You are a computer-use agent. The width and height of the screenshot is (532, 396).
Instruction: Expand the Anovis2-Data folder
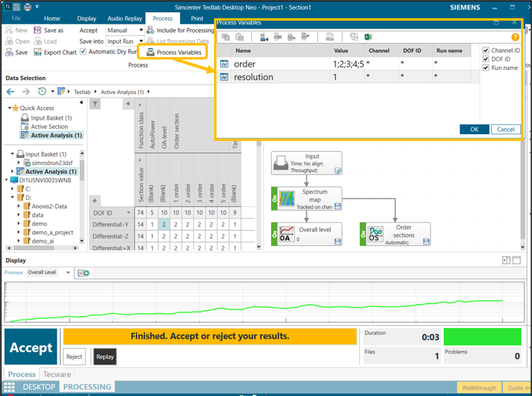click(19, 206)
